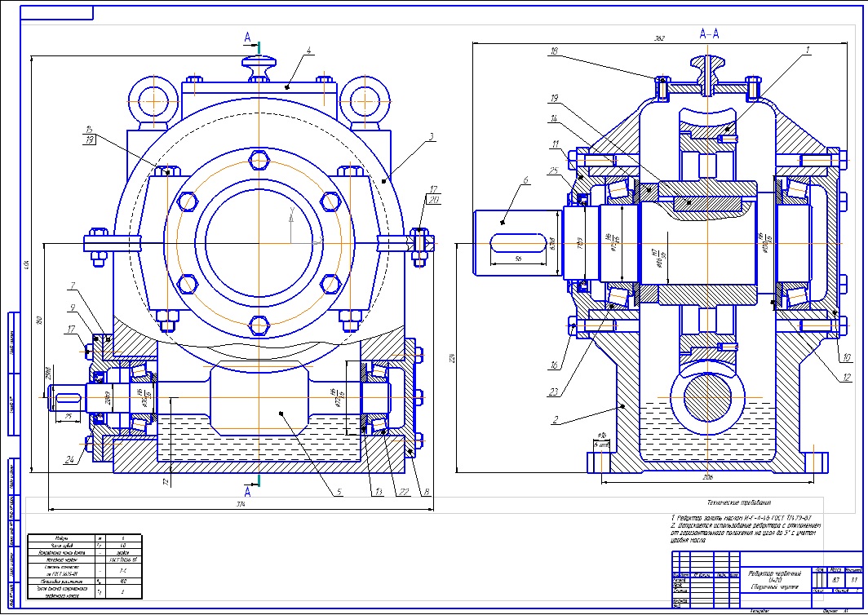Image resolution: width=868 pixels, height=615 pixels.
Task: Click part callout number 3 on housing
Action: pos(432,136)
